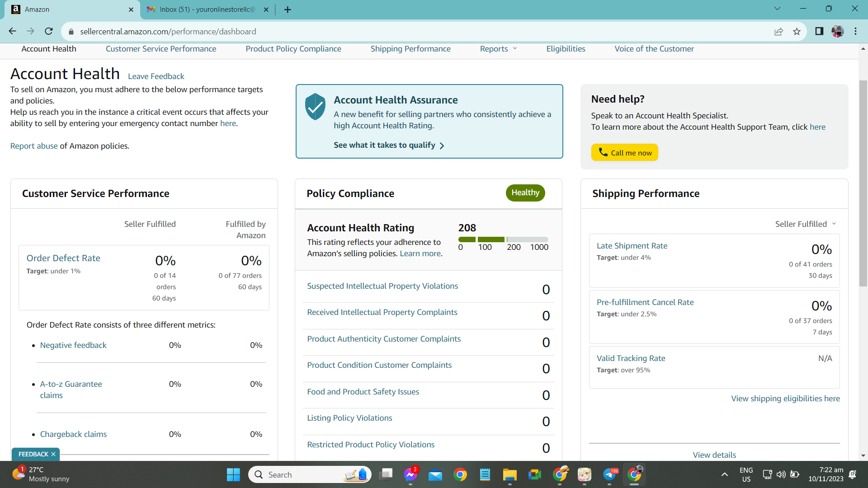Screen dimensions: 868x488
Task: Switch to the Gmail Inbox browser tab
Action: tap(208, 9)
